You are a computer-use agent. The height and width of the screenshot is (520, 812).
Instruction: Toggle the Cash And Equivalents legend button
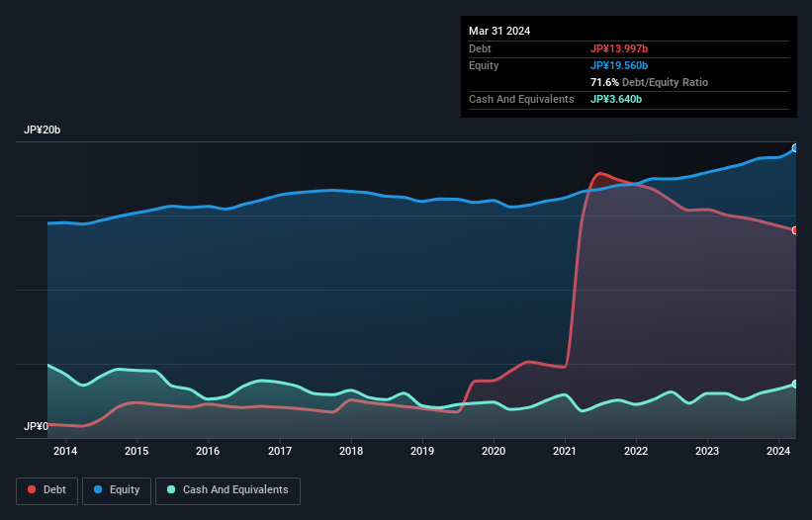pos(227,490)
